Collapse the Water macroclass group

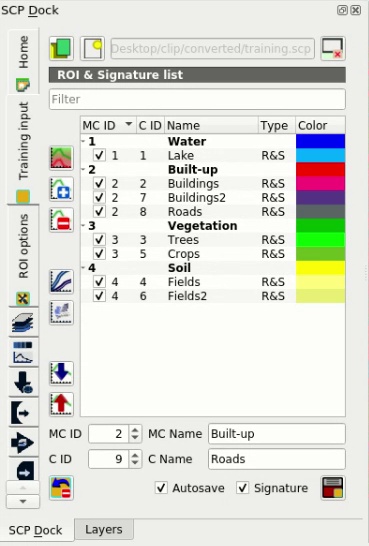pos(84,141)
